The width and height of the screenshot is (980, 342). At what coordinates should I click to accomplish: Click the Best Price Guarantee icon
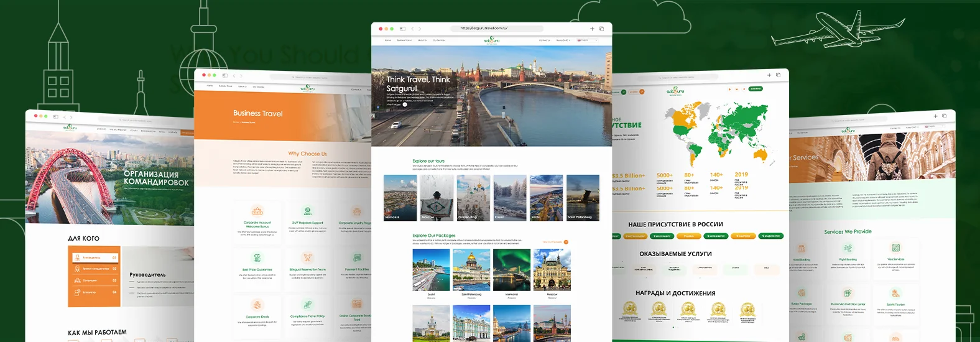click(x=257, y=257)
